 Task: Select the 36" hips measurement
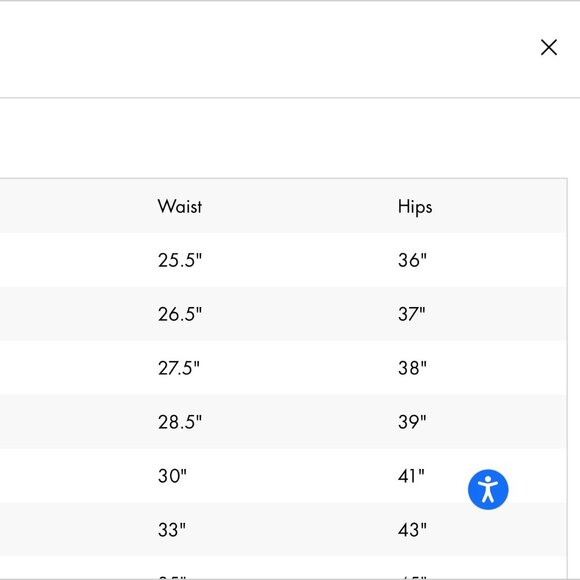point(412,260)
